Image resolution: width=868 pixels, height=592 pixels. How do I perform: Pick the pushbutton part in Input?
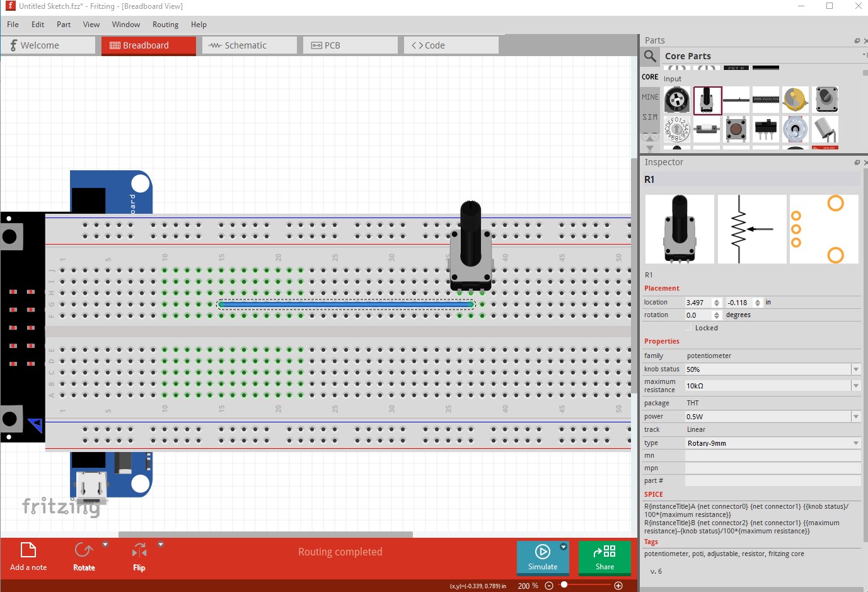coord(736,129)
